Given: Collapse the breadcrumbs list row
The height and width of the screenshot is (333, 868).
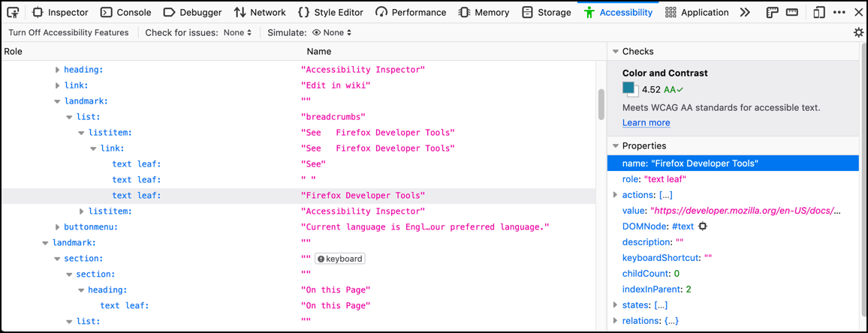Looking at the screenshot, I should 69,117.
